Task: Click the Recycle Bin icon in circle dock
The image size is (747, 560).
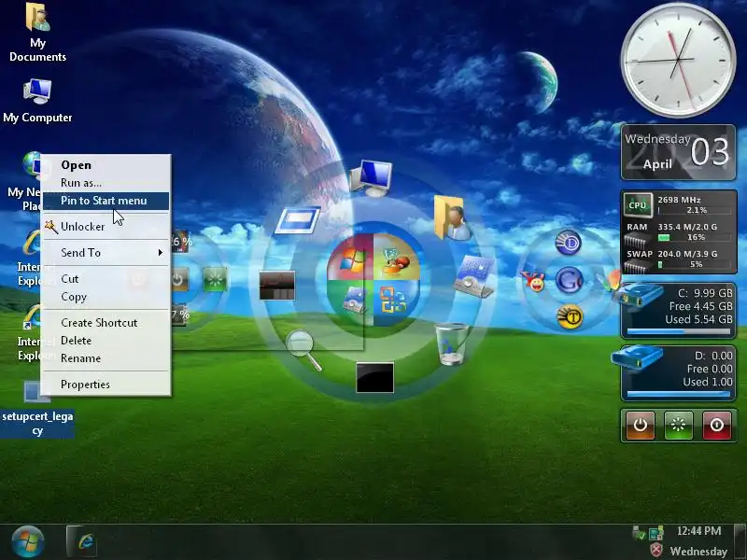Action: pyautogui.click(x=451, y=343)
